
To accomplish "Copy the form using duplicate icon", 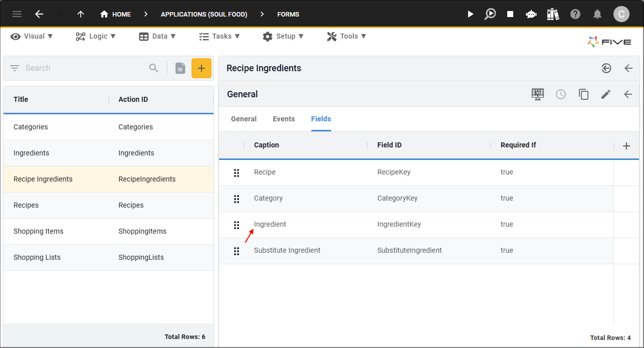I will pyautogui.click(x=583, y=94).
